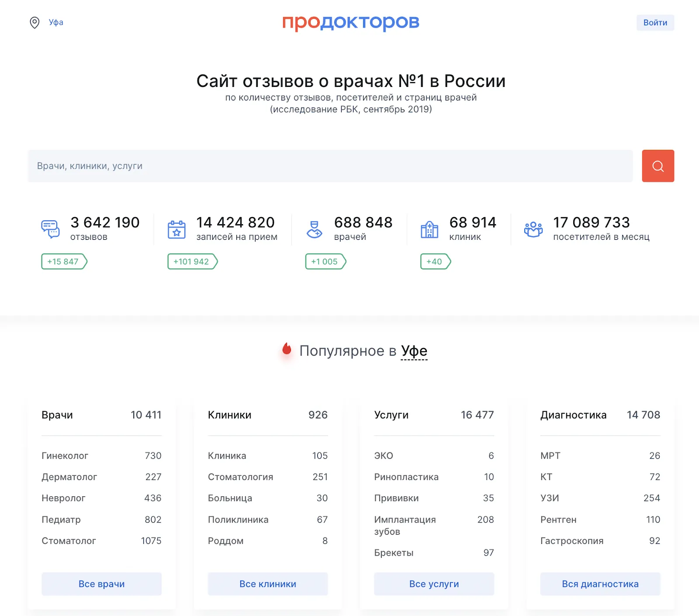This screenshot has height=616, width=699.
Task: Click the monthly visitors group icon
Action: pos(533,229)
